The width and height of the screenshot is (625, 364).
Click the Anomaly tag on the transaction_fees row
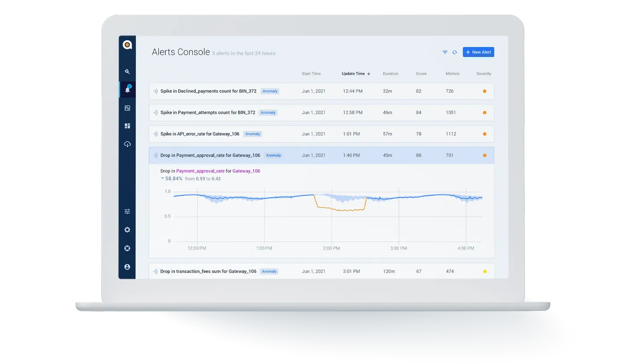[269, 271]
